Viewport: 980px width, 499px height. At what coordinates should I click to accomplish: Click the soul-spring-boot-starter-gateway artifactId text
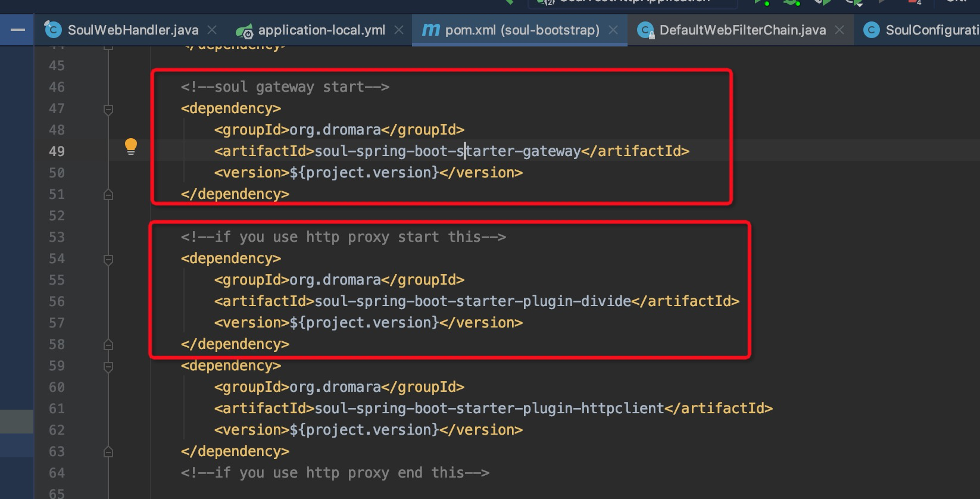point(448,151)
